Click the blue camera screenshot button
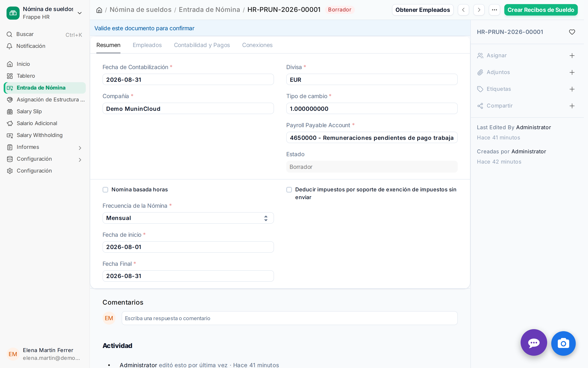The height and width of the screenshot is (368, 588). coord(563,343)
